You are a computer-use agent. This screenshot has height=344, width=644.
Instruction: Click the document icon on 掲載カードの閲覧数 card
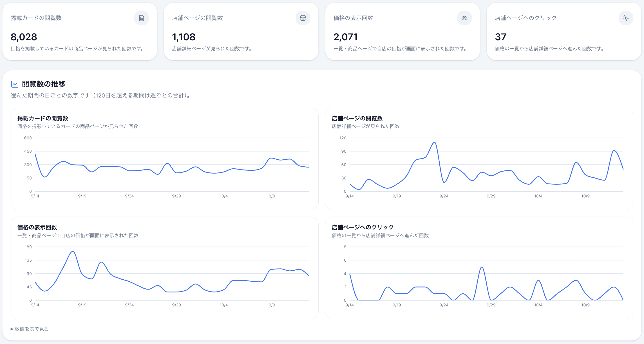point(141,18)
